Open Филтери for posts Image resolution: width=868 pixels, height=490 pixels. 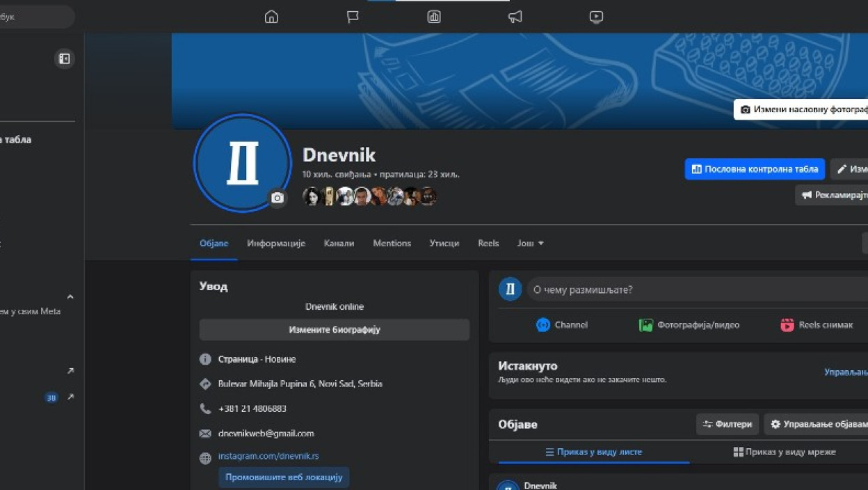click(x=728, y=424)
